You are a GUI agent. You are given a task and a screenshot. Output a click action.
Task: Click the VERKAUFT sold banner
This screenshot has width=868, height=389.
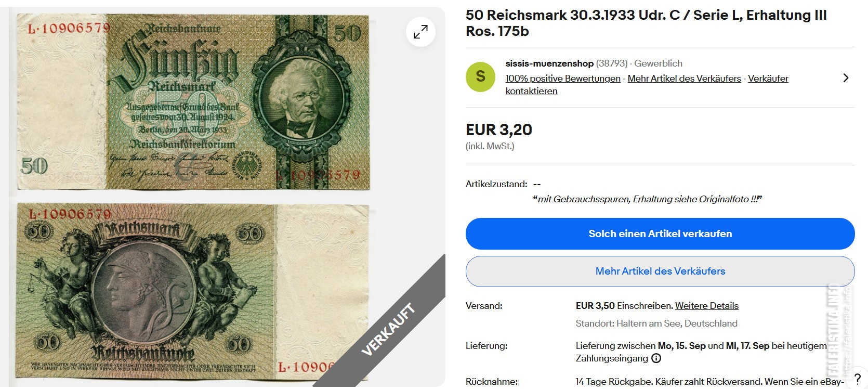click(x=389, y=329)
